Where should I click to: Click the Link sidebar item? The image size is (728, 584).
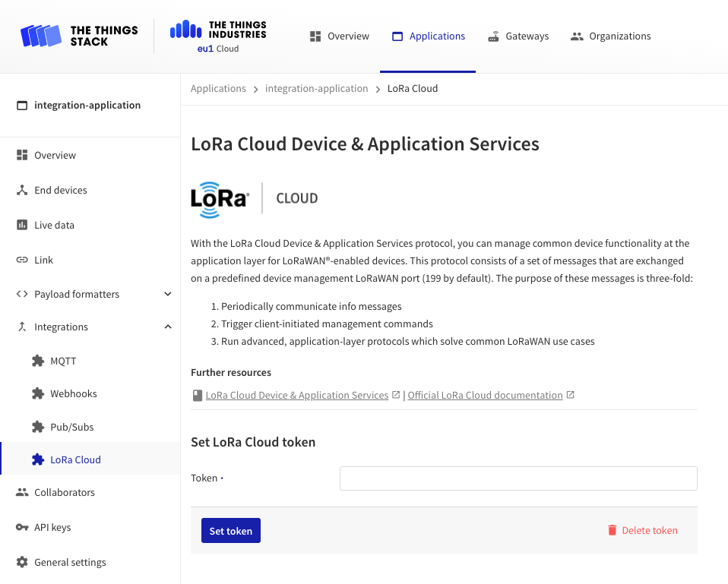tap(43, 260)
